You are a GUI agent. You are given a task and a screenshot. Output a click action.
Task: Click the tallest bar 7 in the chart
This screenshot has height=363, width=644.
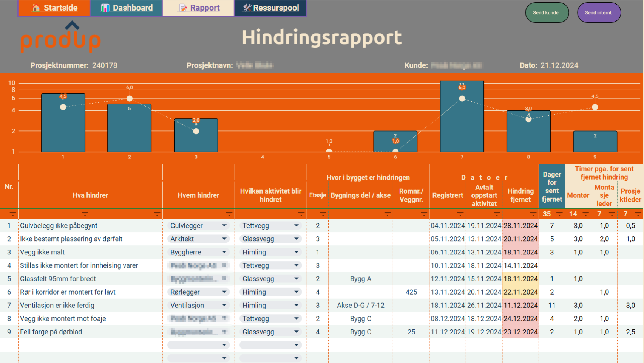coord(462,116)
